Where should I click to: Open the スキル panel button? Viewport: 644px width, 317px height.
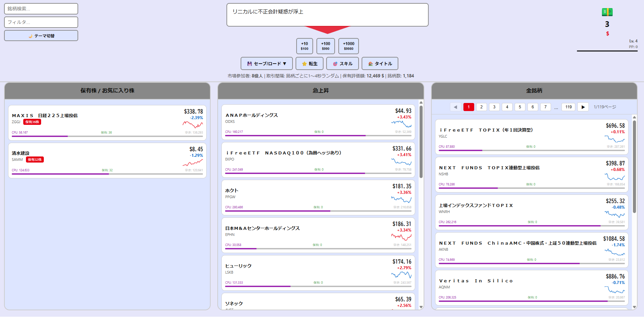pyautogui.click(x=342, y=64)
